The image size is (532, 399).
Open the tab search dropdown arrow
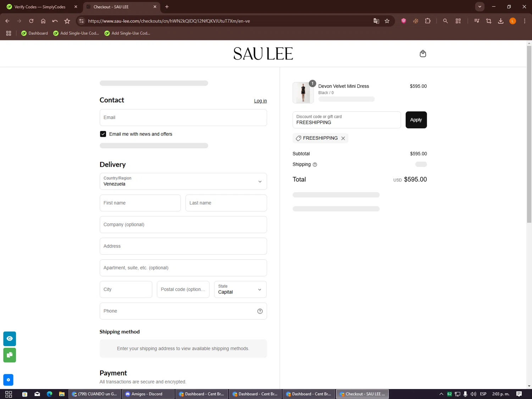click(480, 7)
